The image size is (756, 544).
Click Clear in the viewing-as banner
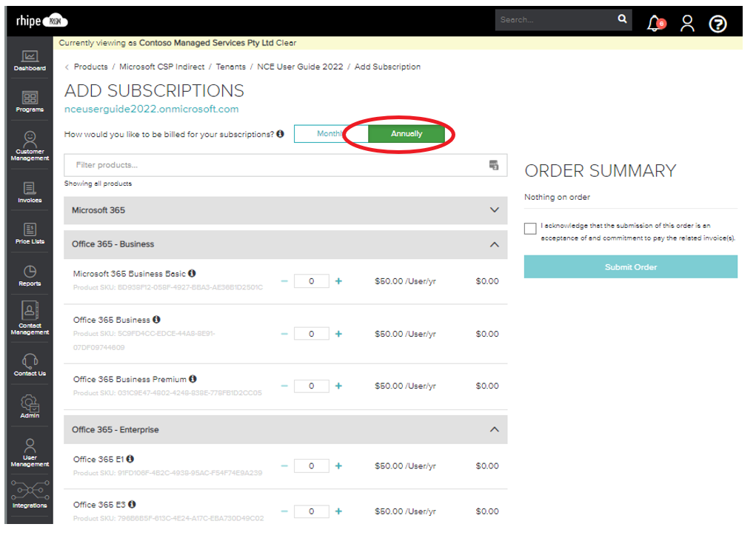click(x=286, y=43)
